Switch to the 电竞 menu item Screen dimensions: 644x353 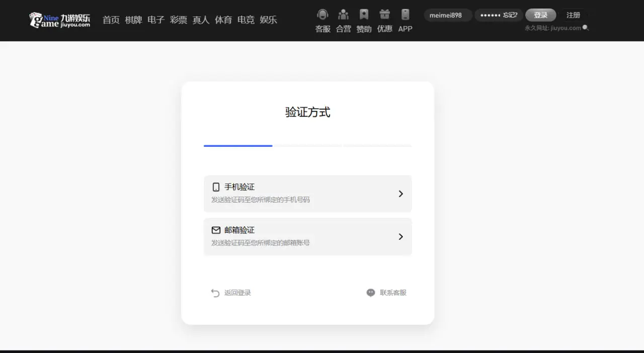click(x=246, y=20)
